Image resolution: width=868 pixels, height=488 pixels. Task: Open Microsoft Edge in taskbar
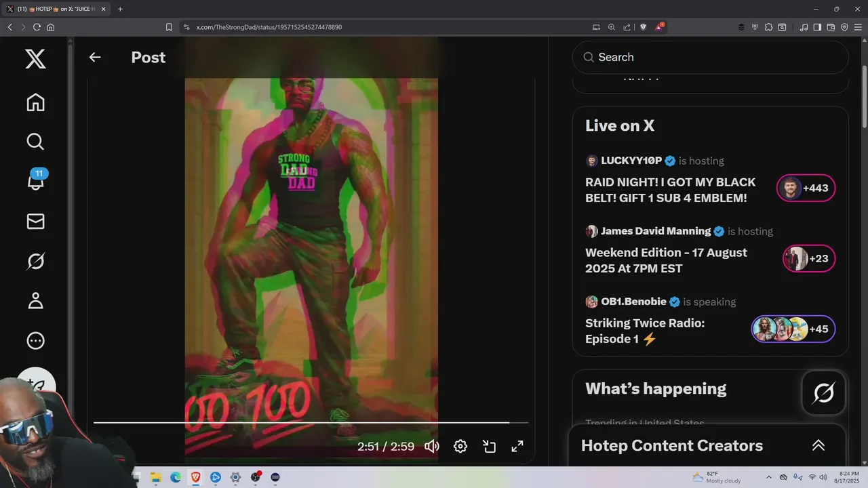(x=176, y=477)
